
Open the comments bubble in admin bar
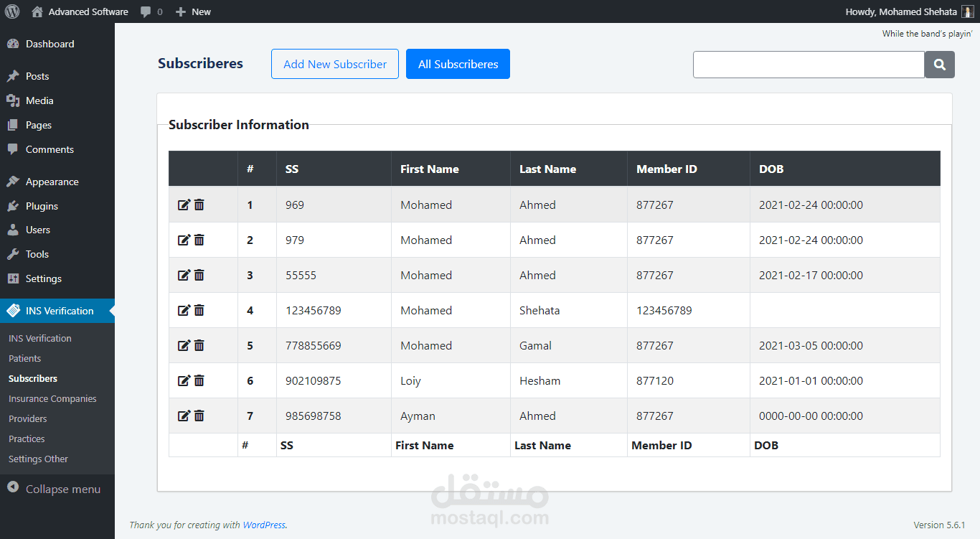click(151, 11)
